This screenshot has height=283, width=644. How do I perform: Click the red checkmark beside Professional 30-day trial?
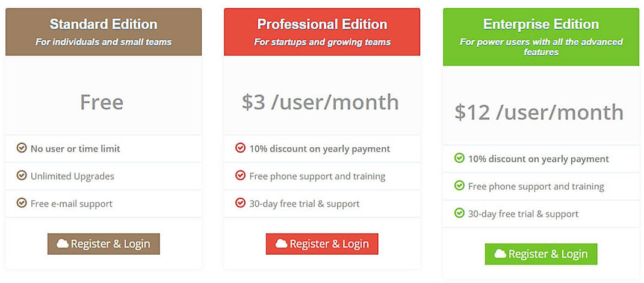click(240, 203)
